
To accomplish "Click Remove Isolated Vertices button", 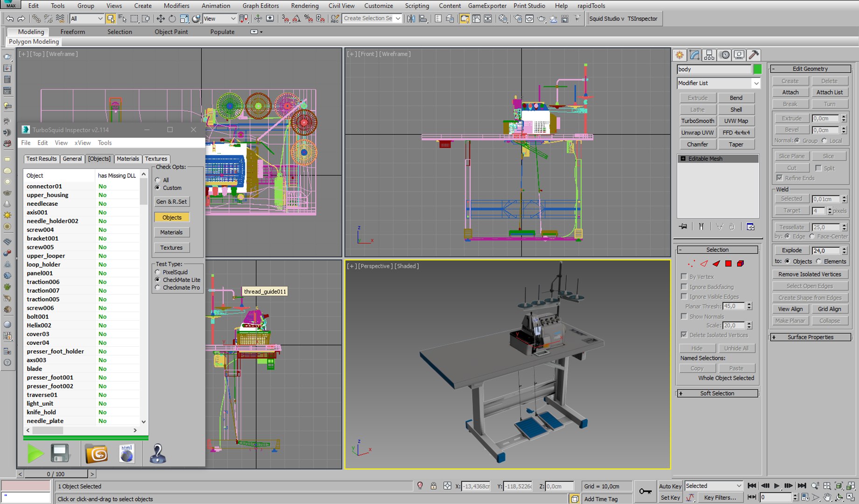I will pyautogui.click(x=810, y=274).
